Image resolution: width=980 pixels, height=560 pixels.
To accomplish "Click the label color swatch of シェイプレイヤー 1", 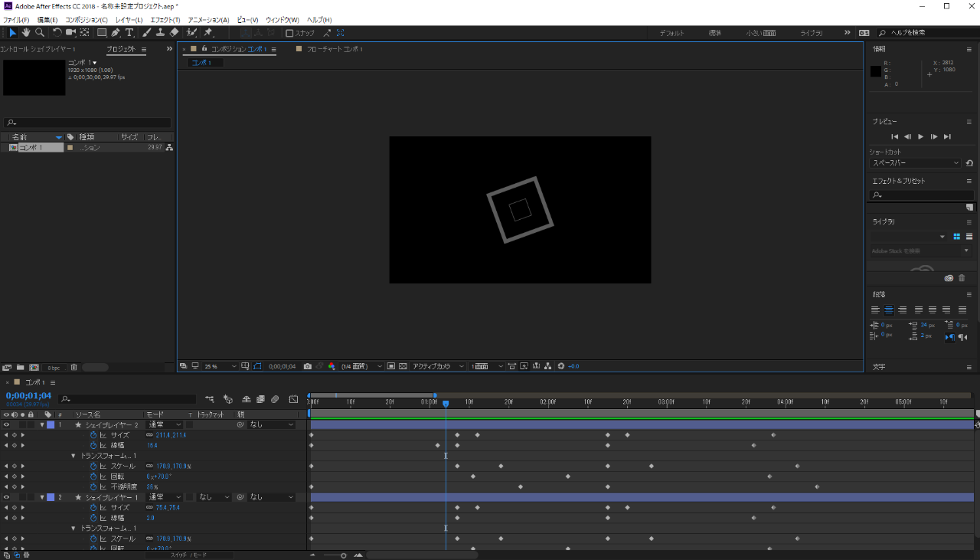I will click(51, 497).
